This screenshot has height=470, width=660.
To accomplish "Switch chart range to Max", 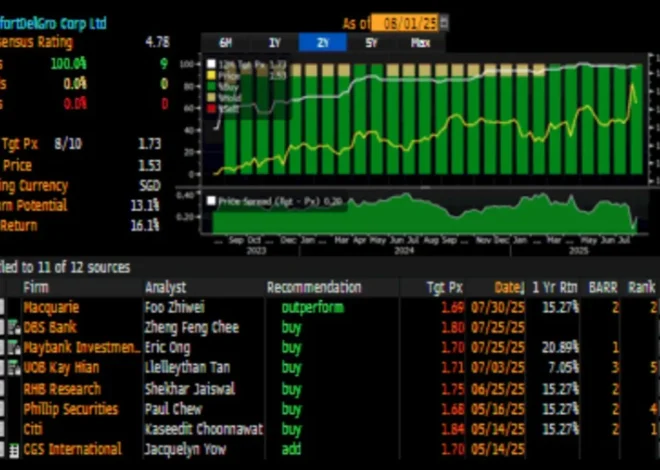I will point(420,42).
